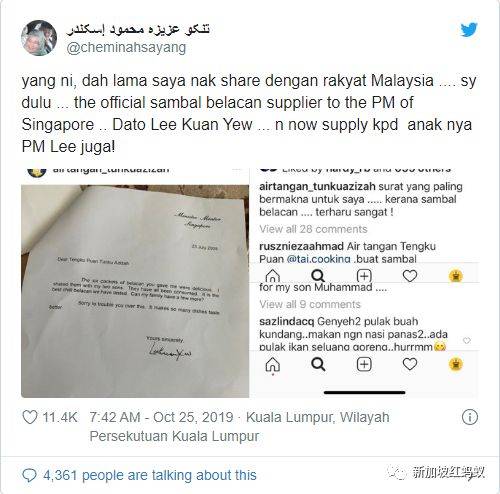Tap the lower Instagram search magnifier
The image size is (500, 494).
tap(318, 364)
